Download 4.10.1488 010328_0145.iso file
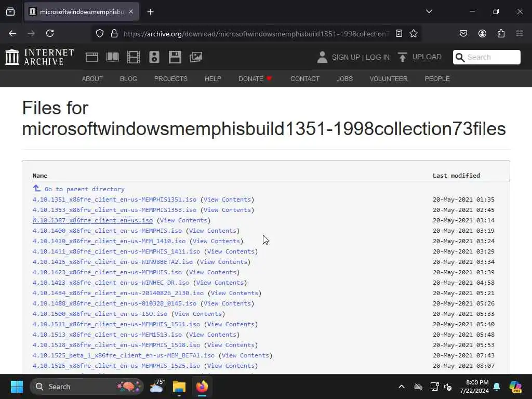Viewport: 532px width, 399px height. tap(115, 303)
